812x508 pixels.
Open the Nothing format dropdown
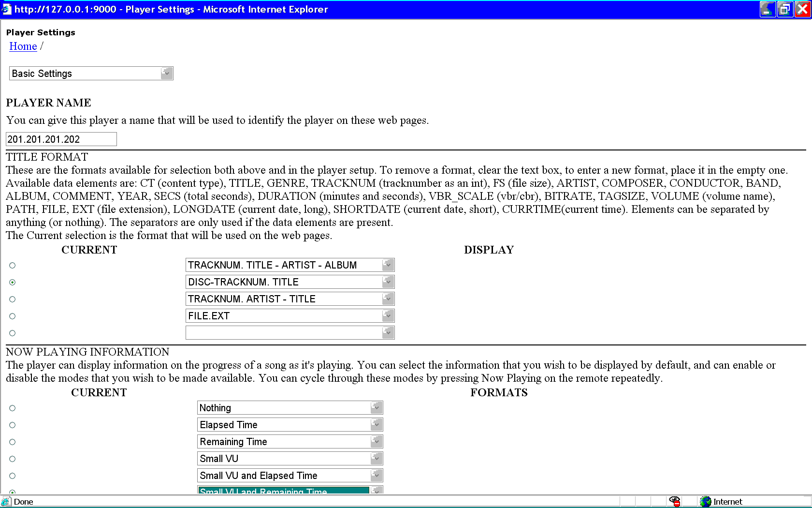tap(376, 408)
